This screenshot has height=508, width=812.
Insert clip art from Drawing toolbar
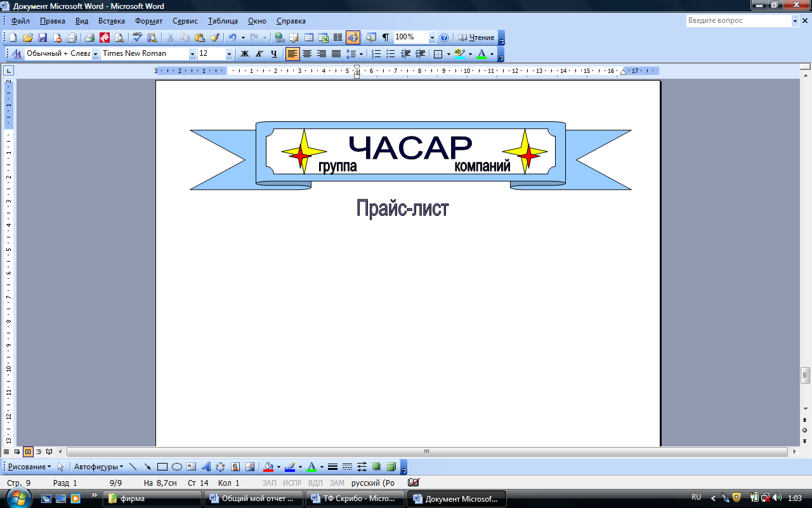click(x=235, y=467)
